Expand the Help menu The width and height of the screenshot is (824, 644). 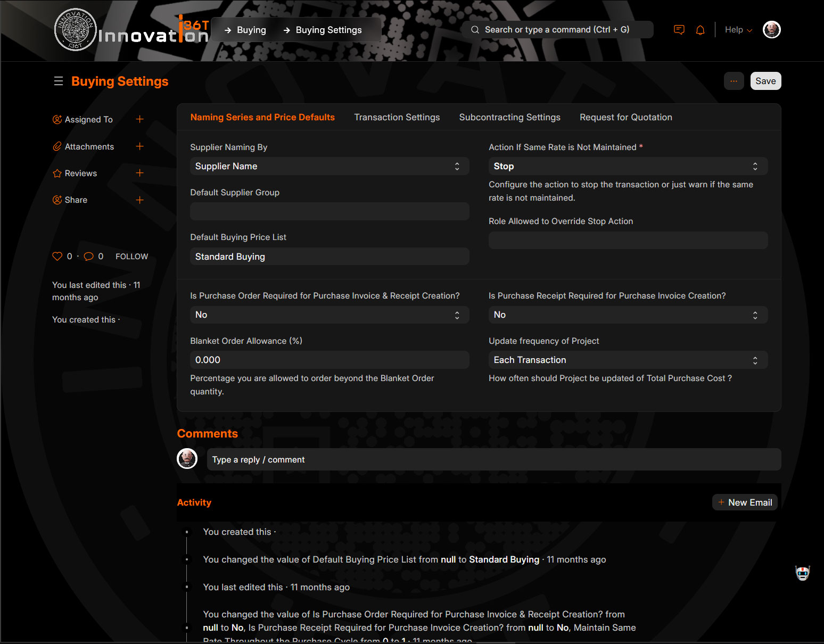pyautogui.click(x=738, y=30)
